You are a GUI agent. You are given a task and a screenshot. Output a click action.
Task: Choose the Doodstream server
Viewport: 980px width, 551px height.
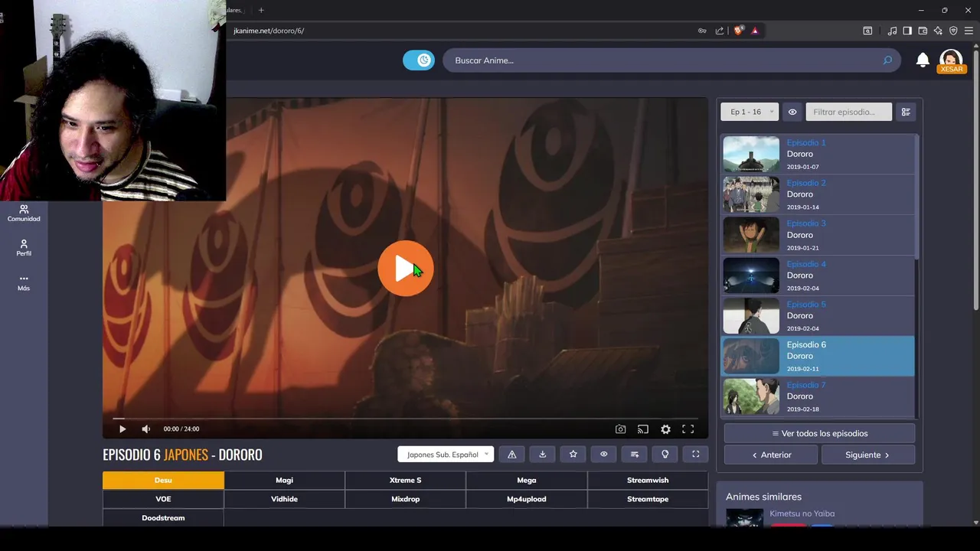click(x=163, y=518)
